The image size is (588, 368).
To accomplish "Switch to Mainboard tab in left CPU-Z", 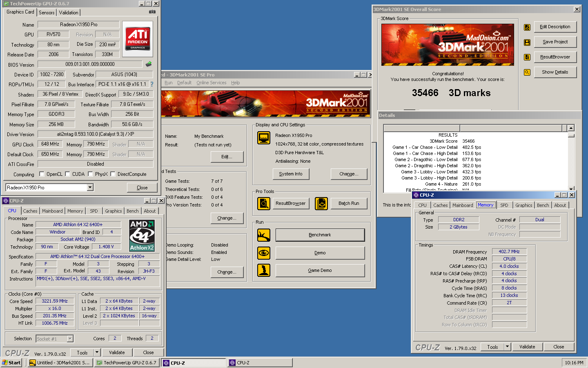I will [52, 211].
